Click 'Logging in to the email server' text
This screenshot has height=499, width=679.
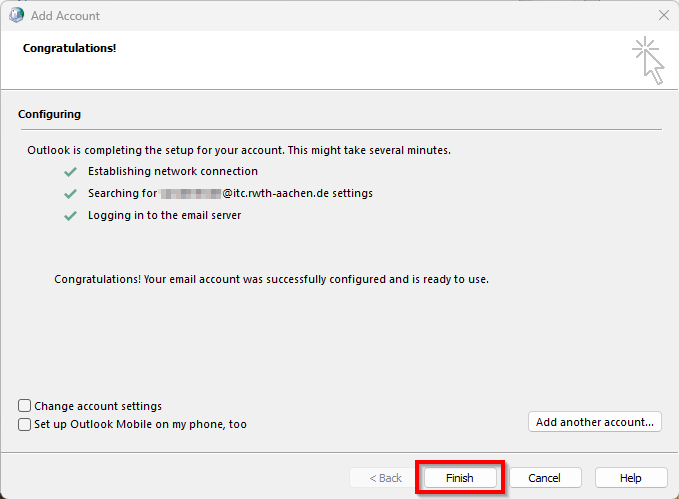[165, 215]
